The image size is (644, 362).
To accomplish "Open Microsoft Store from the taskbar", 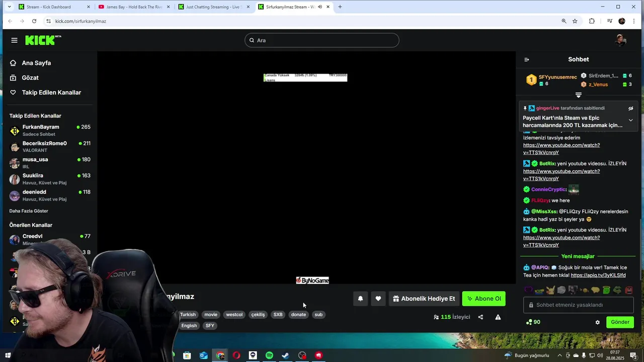I will click(187, 355).
